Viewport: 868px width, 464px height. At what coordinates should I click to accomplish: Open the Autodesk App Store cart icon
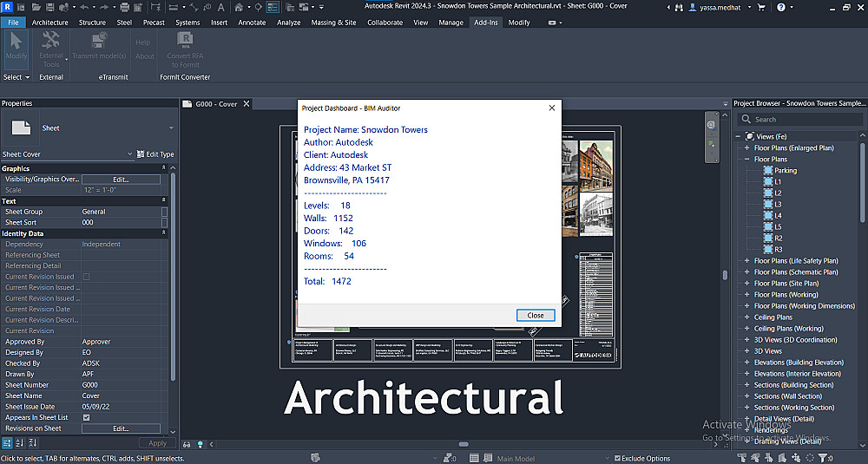[x=761, y=7]
